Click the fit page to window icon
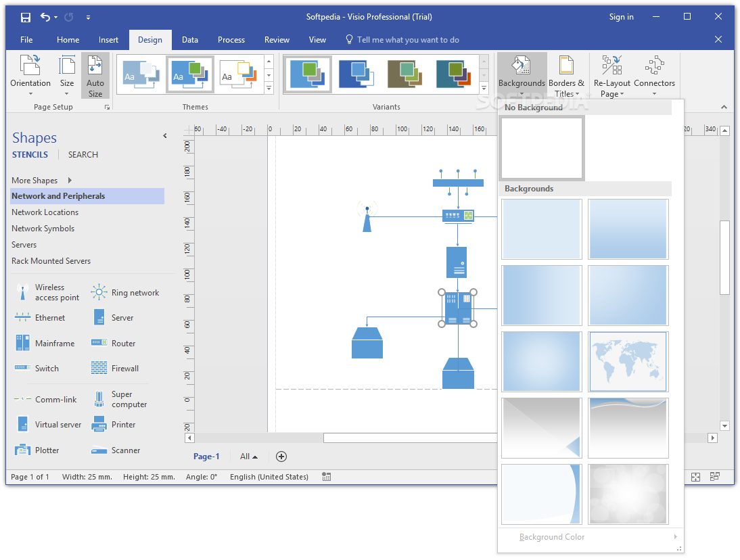The image size is (740, 560). (695, 477)
